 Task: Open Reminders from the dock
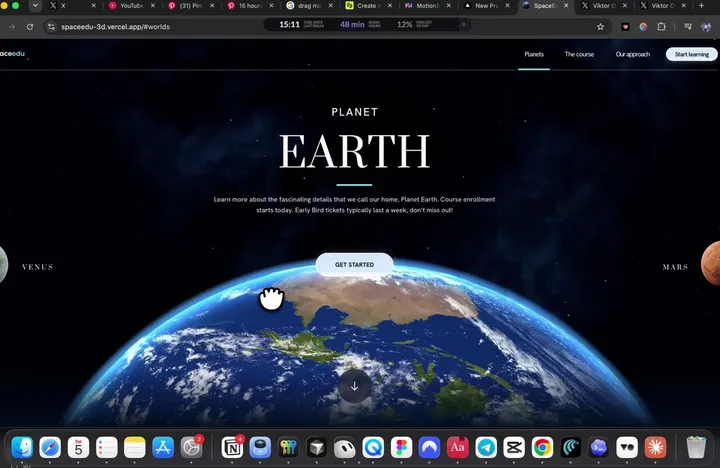coord(107,447)
